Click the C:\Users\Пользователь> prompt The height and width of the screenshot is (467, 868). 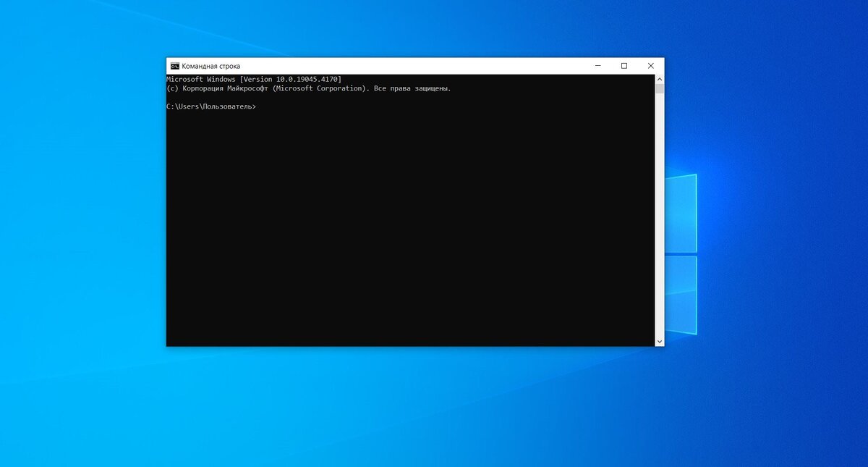[x=211, y=106]
